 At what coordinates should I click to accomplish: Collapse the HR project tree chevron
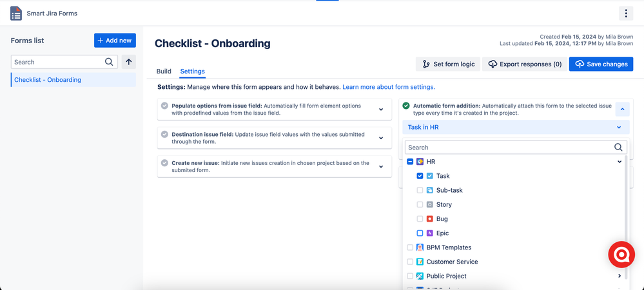click(620, 162)
